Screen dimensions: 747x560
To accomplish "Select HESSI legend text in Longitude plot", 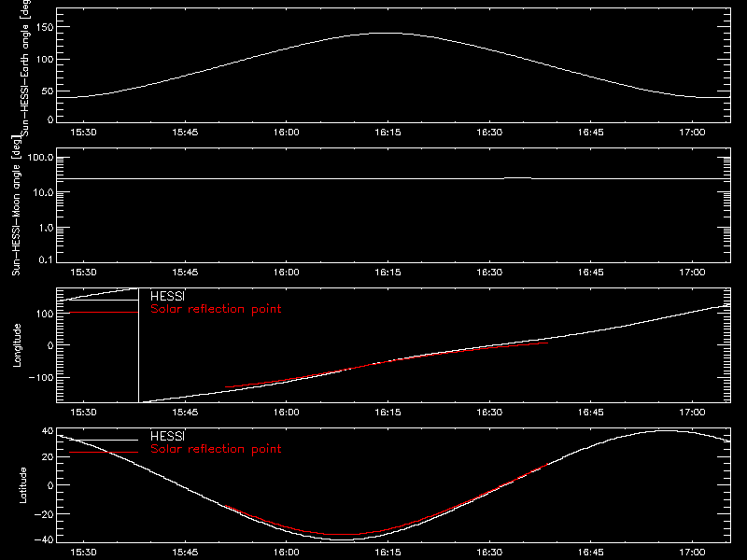I will [167, 296].
